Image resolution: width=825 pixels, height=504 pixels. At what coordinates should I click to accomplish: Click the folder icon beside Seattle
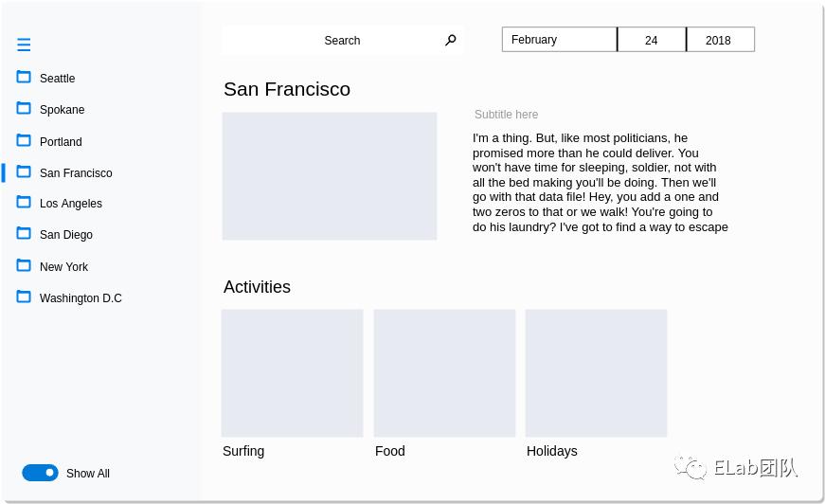click(24, 77)
